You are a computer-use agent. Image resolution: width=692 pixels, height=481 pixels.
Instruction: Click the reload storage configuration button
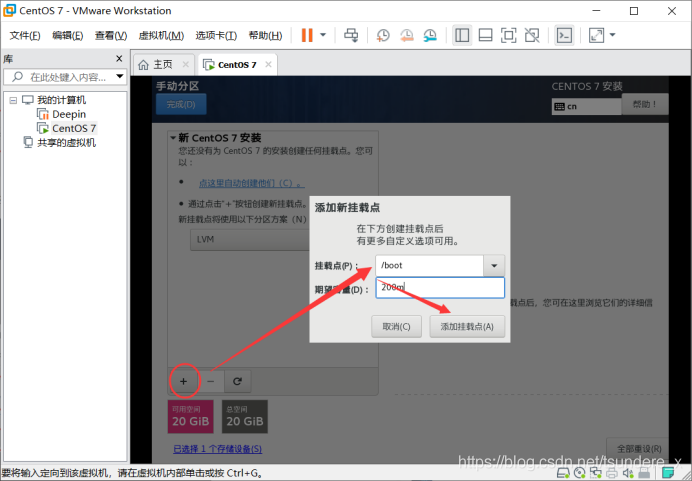click(237, 381)
